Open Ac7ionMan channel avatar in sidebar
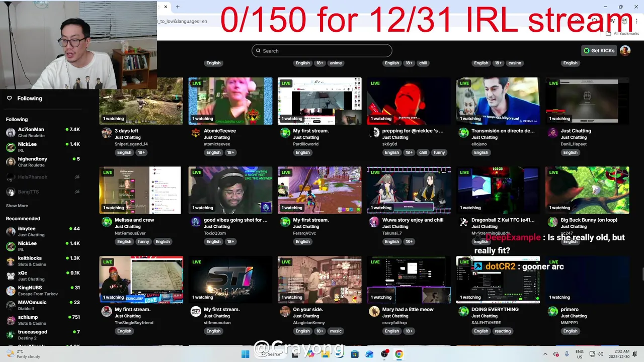This screenshot has width=644, height=362. [11, 133]
